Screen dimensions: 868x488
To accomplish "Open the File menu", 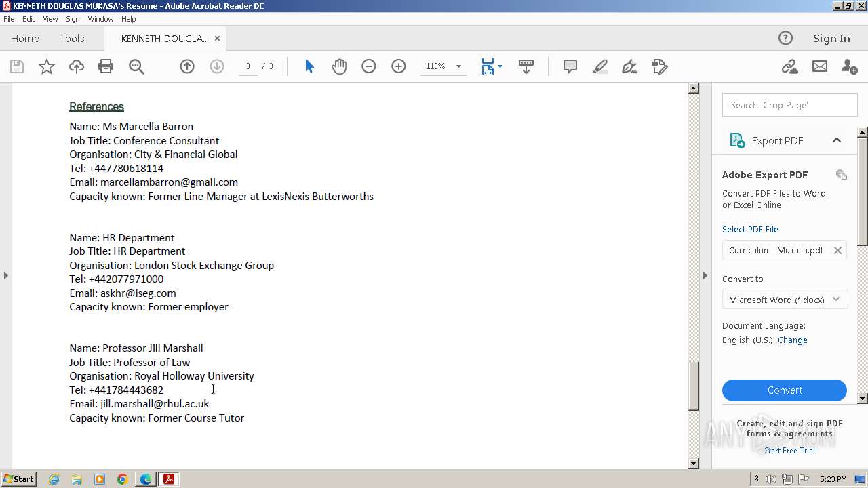I will tap(9, 19).
